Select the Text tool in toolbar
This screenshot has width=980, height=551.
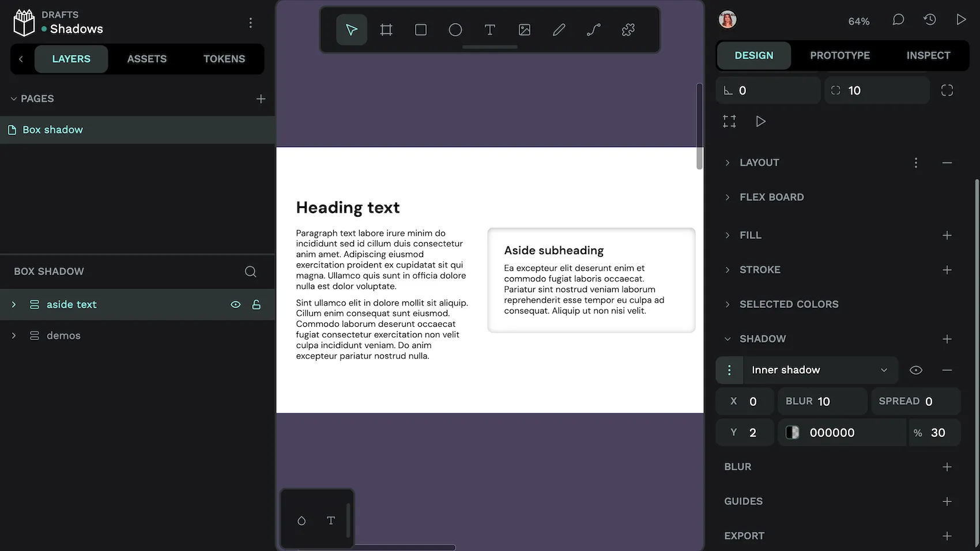pos(490,30)
